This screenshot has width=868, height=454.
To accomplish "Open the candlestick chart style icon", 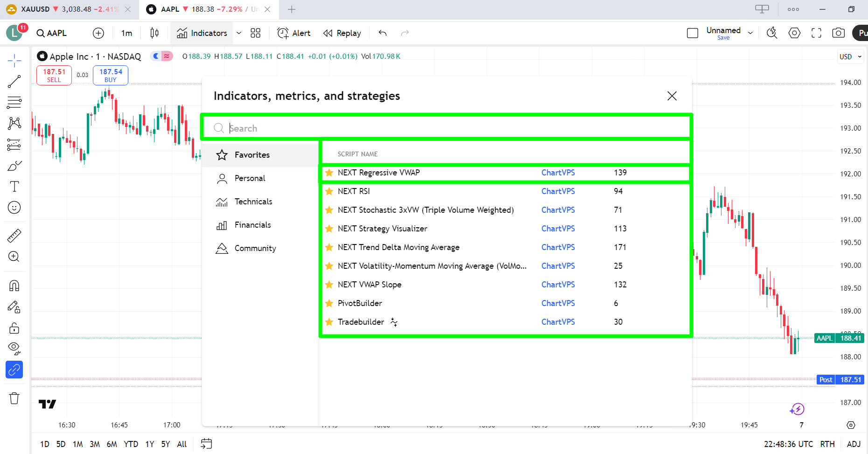I will point(154,33).
